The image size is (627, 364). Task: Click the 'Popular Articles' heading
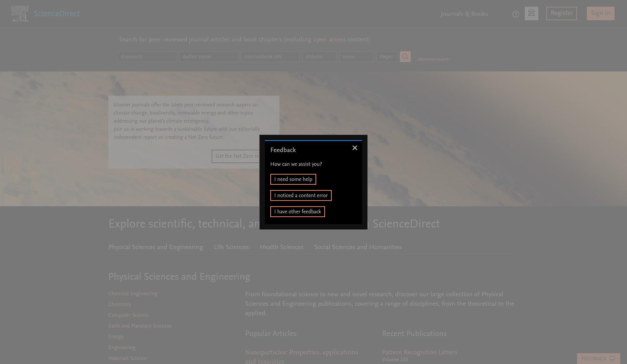click(271, 334)
